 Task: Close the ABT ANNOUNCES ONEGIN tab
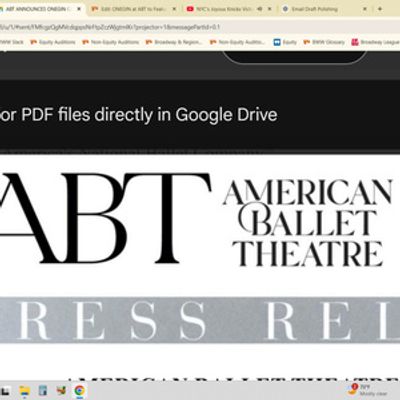click(79, 9)
